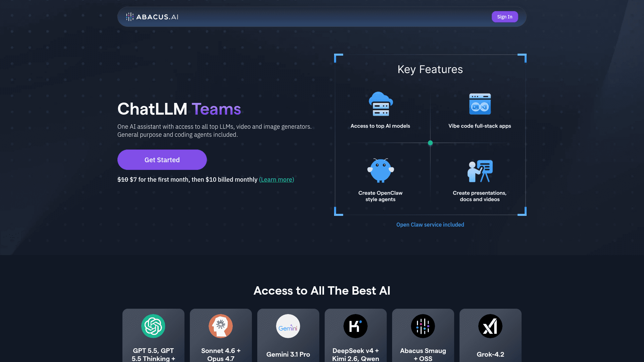Click the Get Started button
This screenshot has width=644, height=362.
pos(162,160)
